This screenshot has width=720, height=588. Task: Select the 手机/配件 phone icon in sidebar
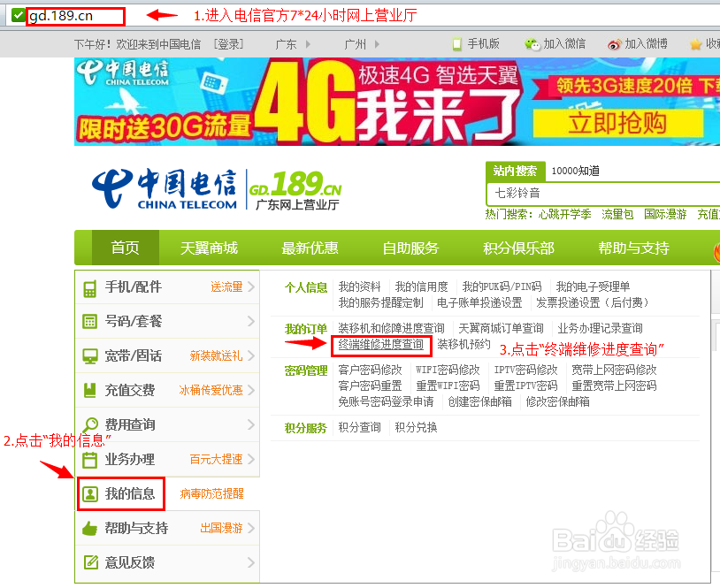90,286
